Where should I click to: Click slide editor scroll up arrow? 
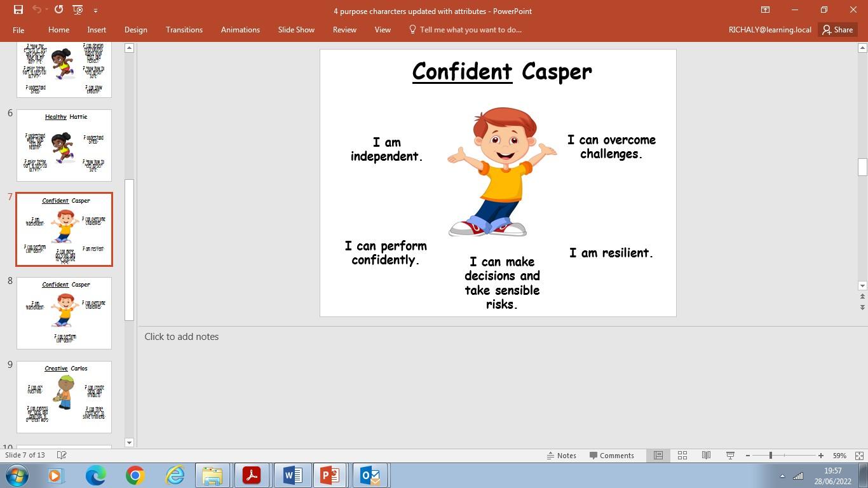pyautogui.click(x=862, y=48)
